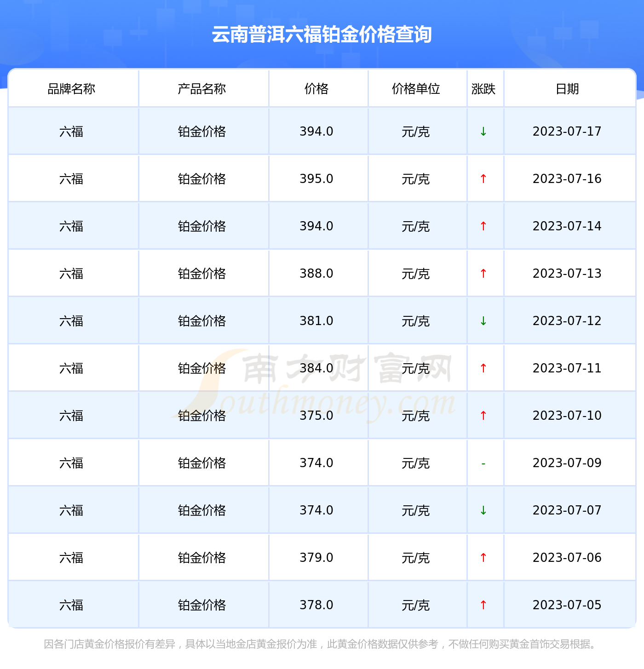Click the price 379.0
This screenshot has width=644, height=669.
point(316,558)
